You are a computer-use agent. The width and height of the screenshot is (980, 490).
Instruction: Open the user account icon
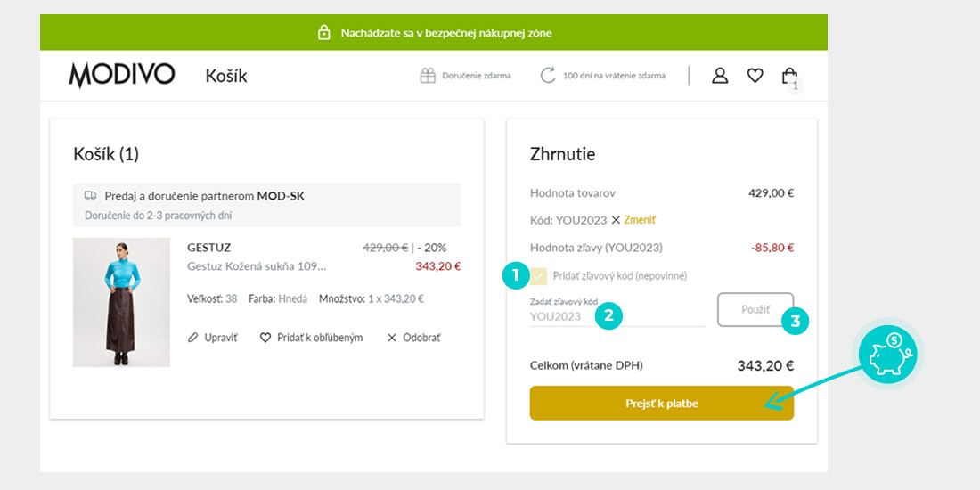pos(720,76)
